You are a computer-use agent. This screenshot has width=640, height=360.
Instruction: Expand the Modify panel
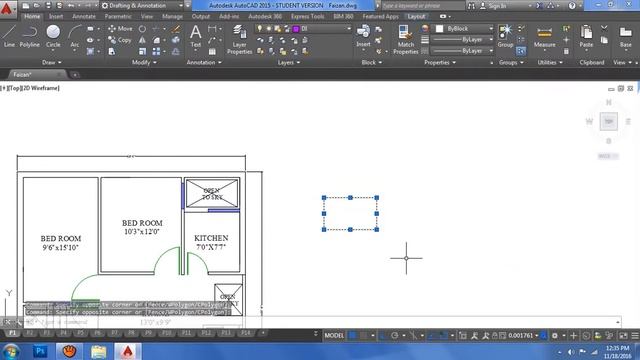pos(143,62)
